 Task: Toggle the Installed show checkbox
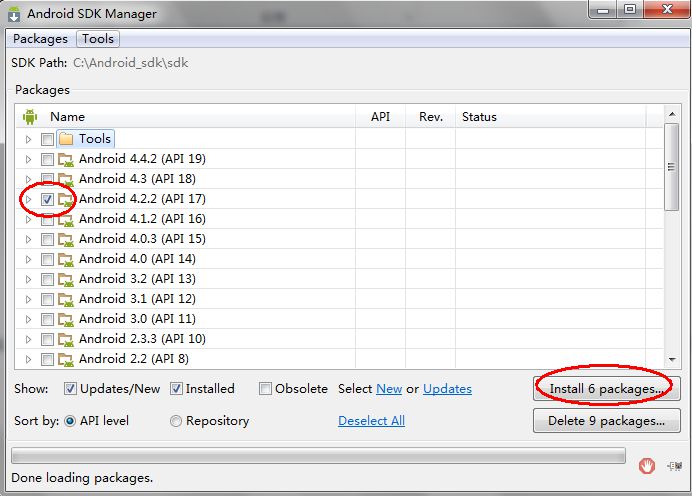[176, 389]
